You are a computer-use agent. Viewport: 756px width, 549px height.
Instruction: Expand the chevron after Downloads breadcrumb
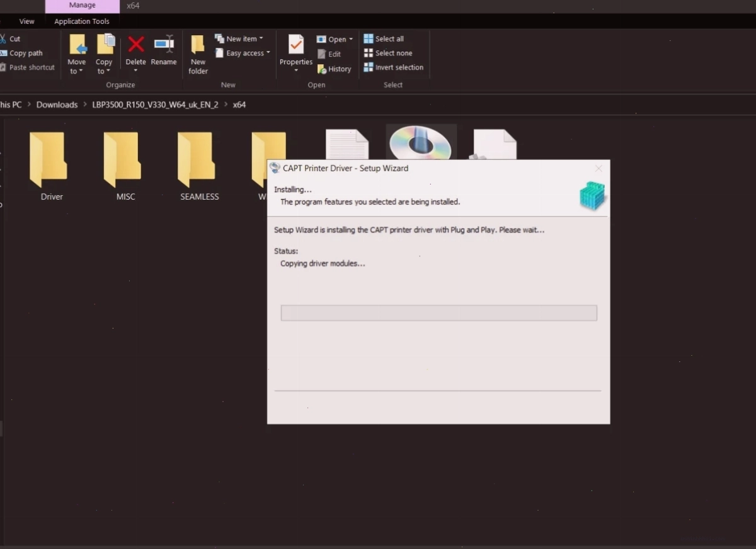(85, 105)
